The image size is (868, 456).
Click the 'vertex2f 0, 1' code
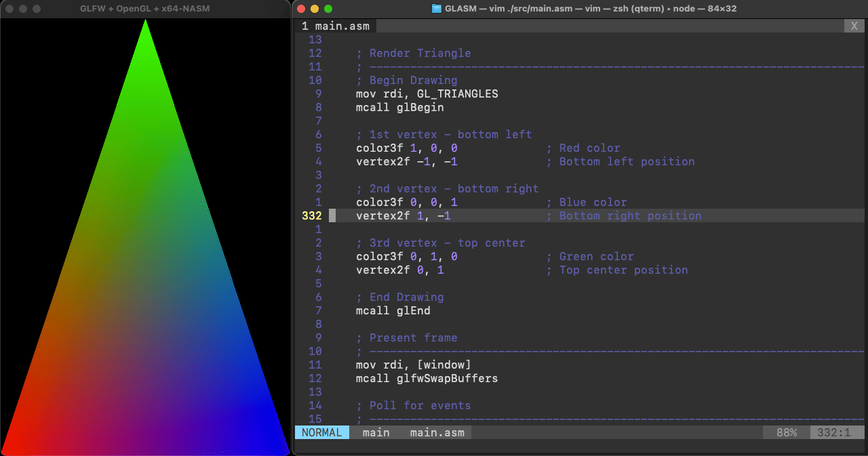click(400, 270)
